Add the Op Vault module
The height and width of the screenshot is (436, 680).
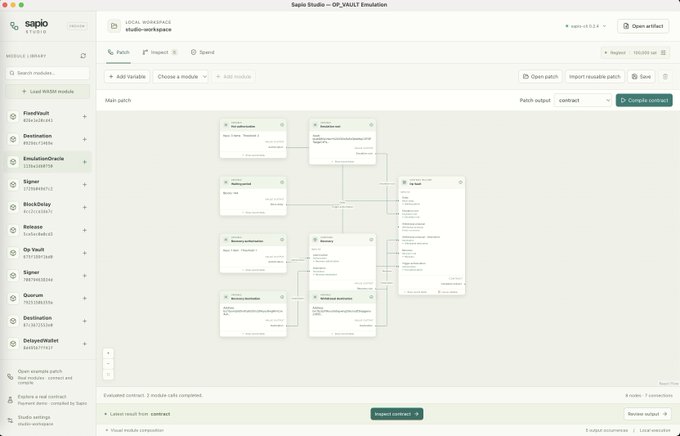tap(85, 253)
